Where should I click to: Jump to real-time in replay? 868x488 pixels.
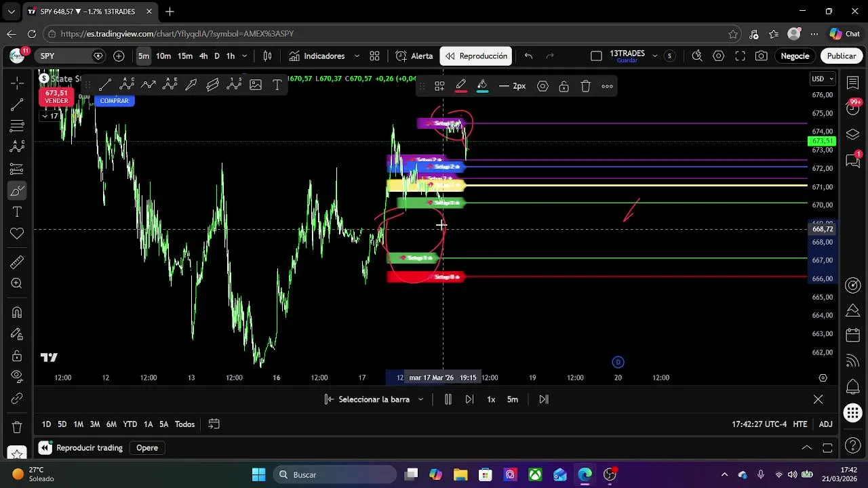(544, 400)
